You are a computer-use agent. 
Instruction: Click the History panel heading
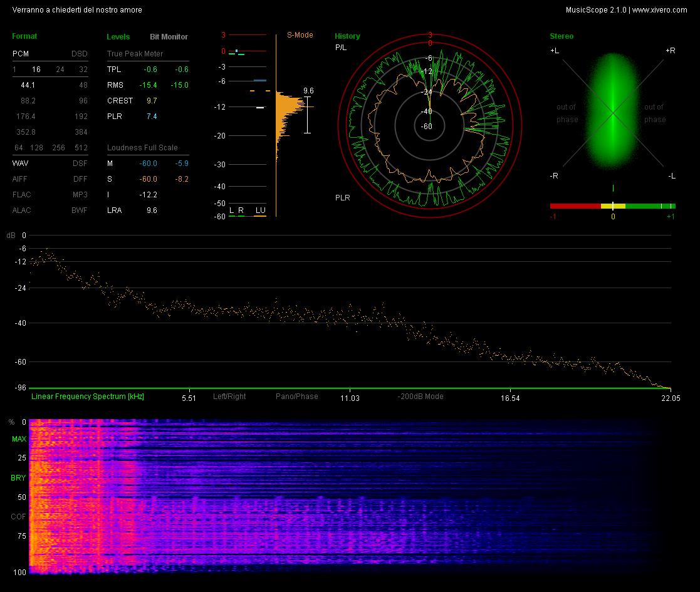[347, 36]
